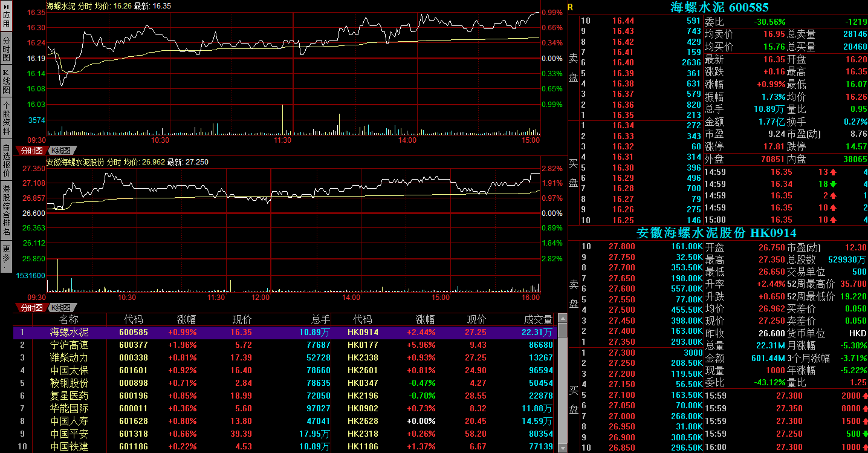
Task: Click stock code 600377 in the list
Action: [x=134, y=345]
